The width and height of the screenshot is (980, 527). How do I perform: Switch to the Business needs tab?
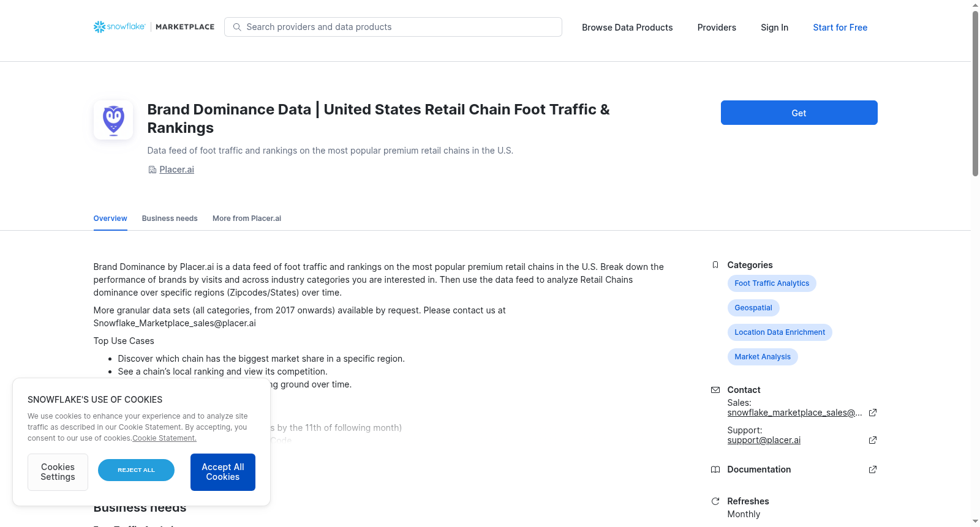coord(170,219)
